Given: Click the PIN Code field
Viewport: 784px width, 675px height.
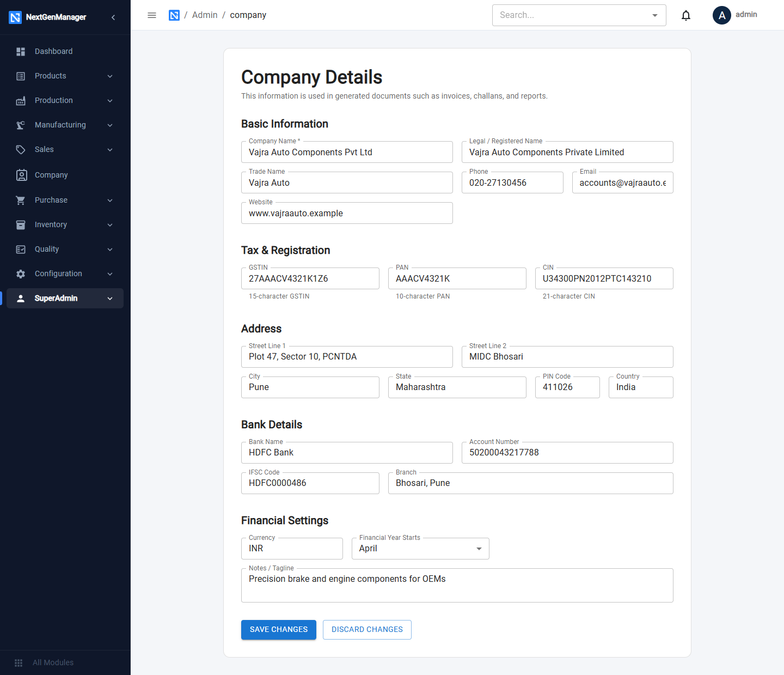Looking at the screenshot, I should [567, 387].
